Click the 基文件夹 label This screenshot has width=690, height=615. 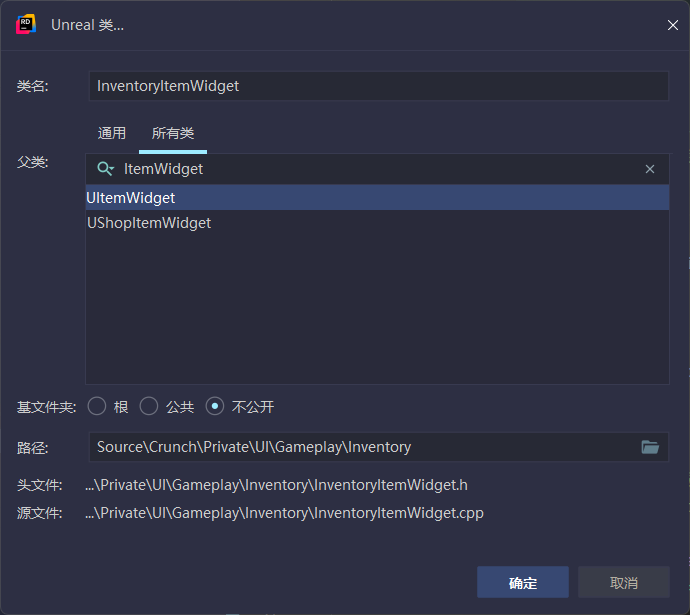[x=46, y=407]
